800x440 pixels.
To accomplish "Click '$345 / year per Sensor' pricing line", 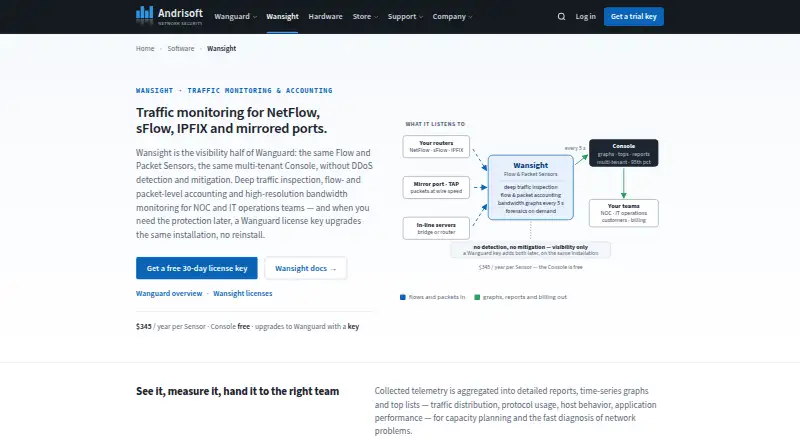I will [x=530, y=267].
